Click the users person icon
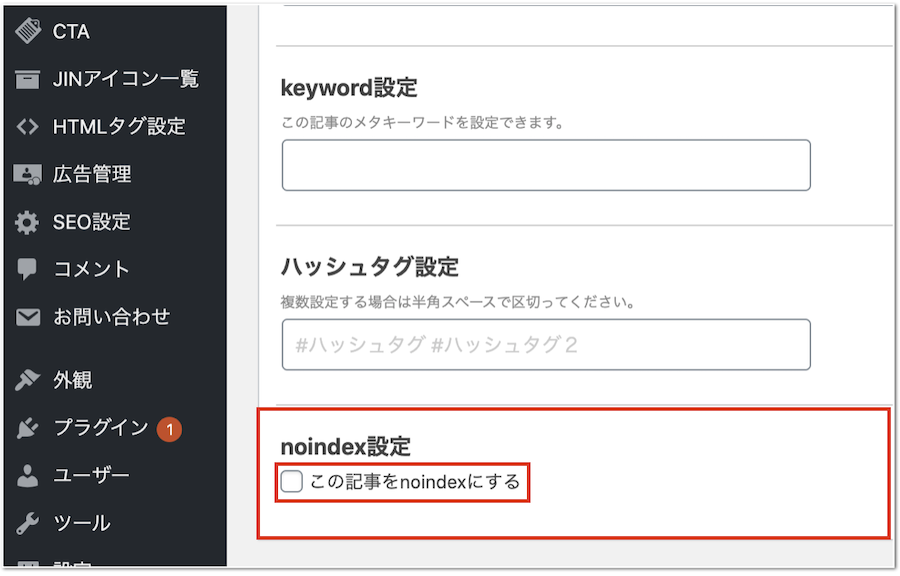This screenshot has width=900, height=576. (27, 475)
